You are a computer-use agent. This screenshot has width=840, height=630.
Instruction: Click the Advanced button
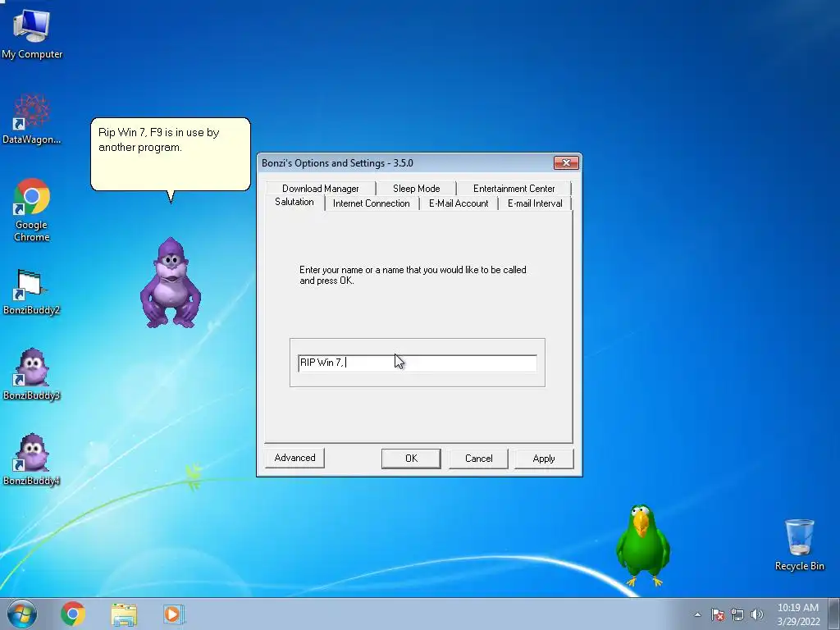click(x=294, y=458)
